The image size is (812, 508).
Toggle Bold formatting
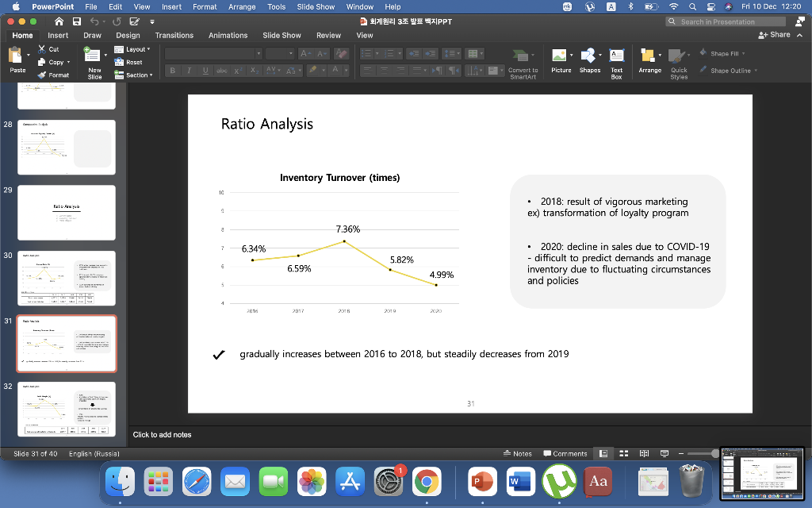(172, 71)
